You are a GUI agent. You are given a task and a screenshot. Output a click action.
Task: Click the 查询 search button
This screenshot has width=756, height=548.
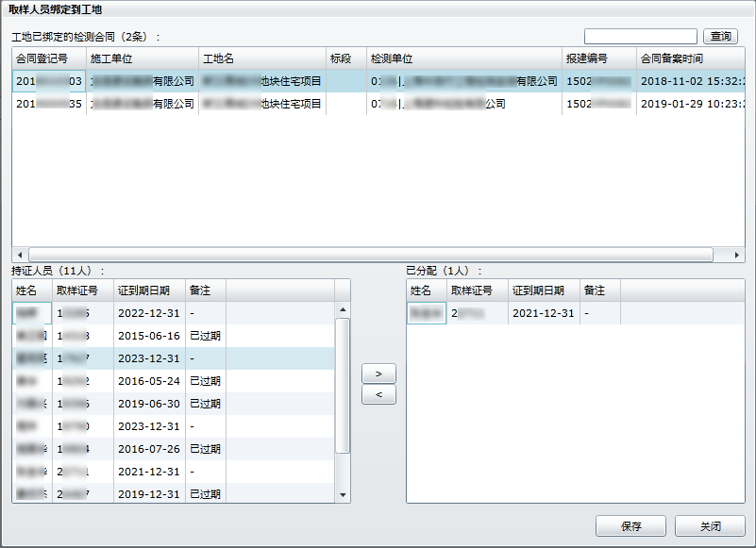(721, 37)
